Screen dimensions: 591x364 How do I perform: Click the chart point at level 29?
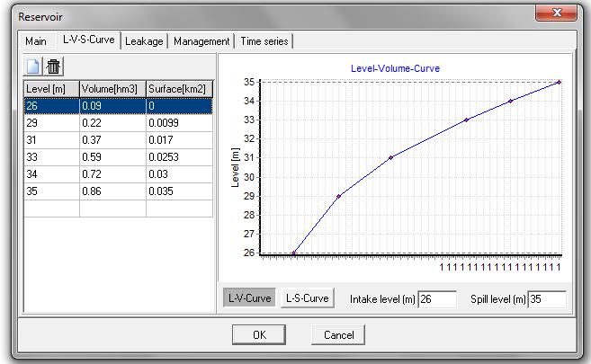pos(338,196)
